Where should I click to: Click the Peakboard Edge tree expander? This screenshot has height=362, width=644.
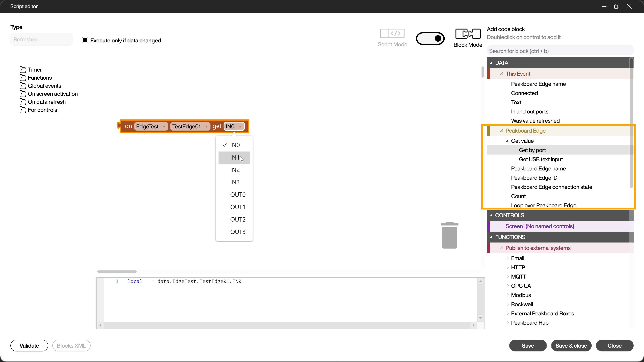coord(502,130)
